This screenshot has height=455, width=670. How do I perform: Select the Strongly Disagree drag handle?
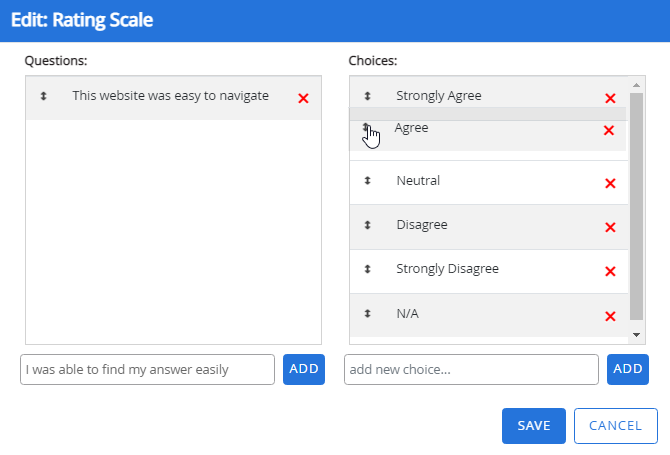368,270
